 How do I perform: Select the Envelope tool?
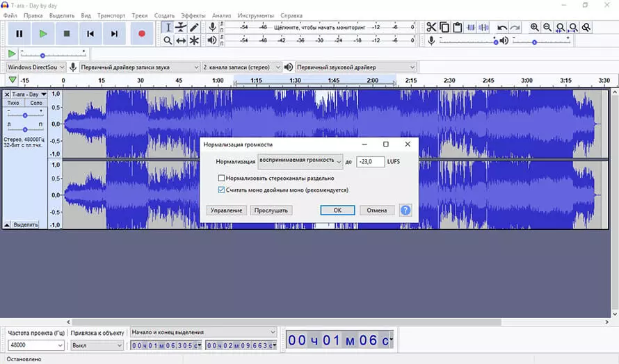(181, 27)
